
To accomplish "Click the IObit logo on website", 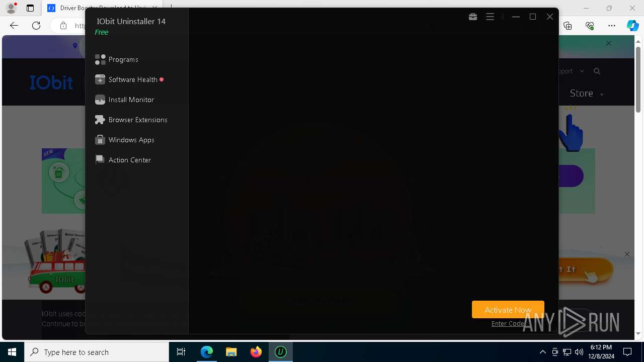I will tap(51, 82).
